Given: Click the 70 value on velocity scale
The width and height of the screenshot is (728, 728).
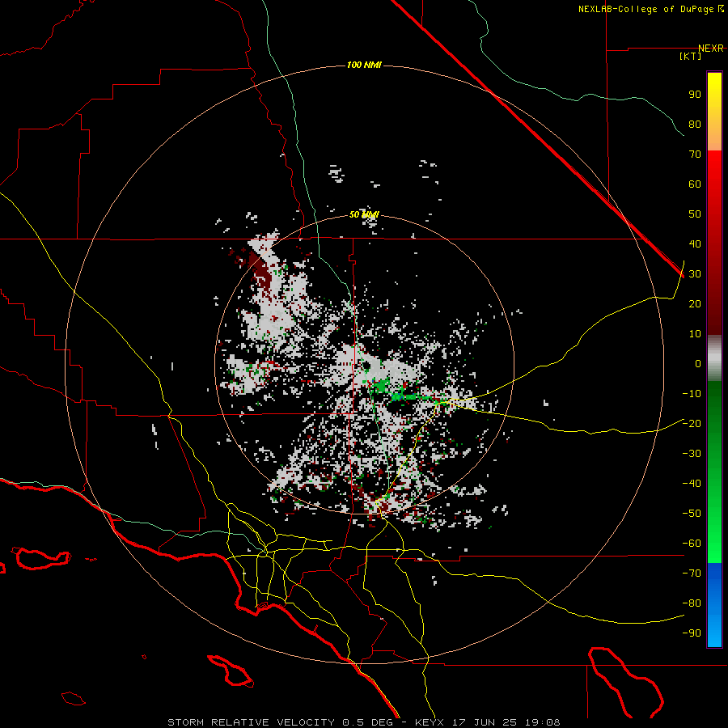Looking at the screenshot, I should tap(695, 154).
